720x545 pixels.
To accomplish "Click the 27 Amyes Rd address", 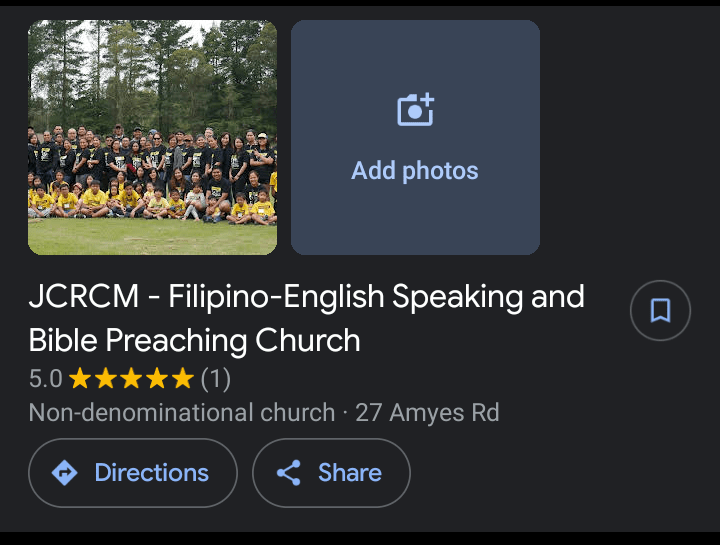I will (x=427, y=412).
